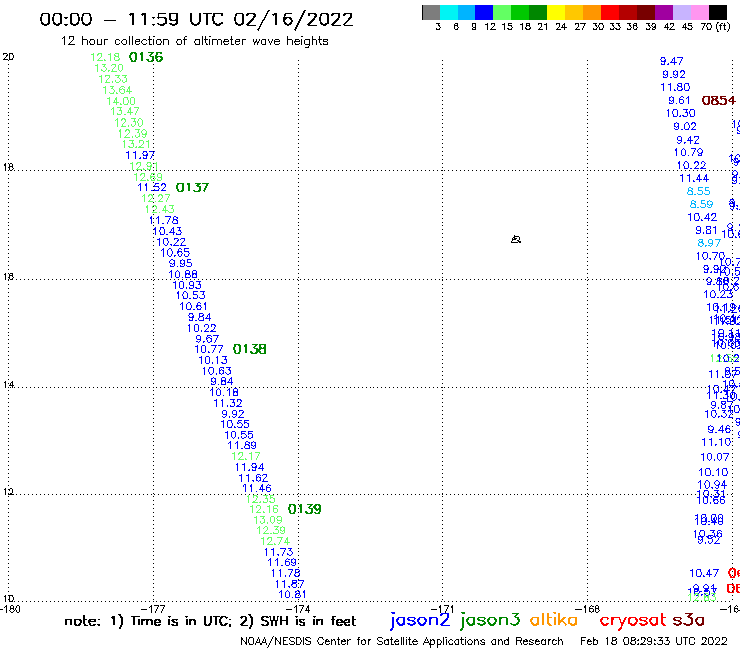Click the gray swatch in the color scale
Image resolution: width=740 pixels, height=650 pixels.
pyautogui.click(x=431, y=12)
